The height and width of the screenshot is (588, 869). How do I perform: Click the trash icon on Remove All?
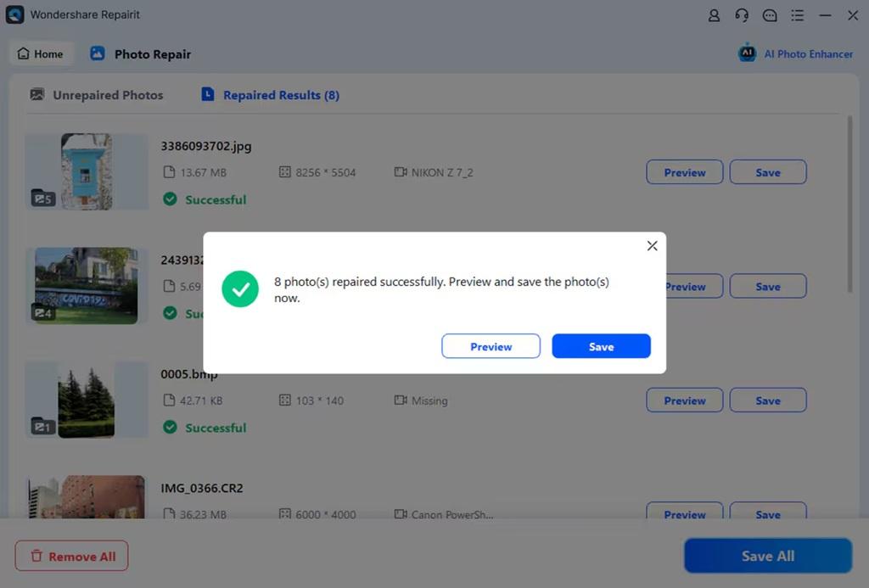click(x=36, y=557)
